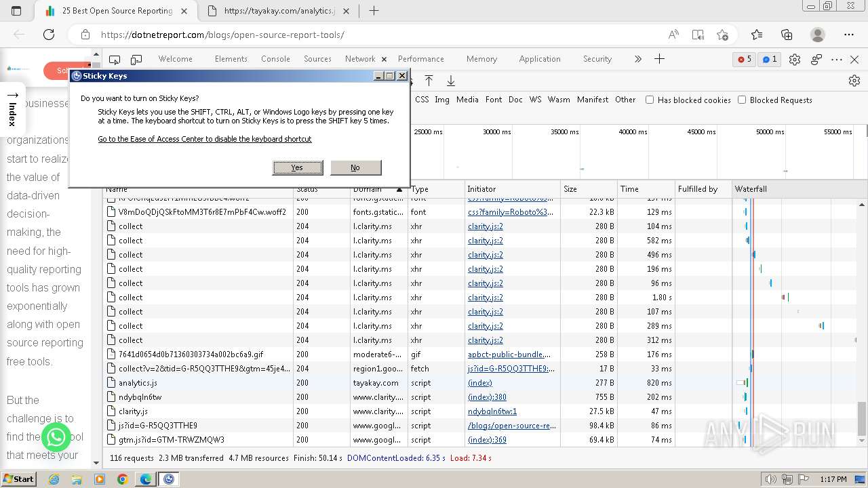The height and width of the screenshot is (488, 868).
Task: Filter requests by Font type
Action: click(494, 100)
